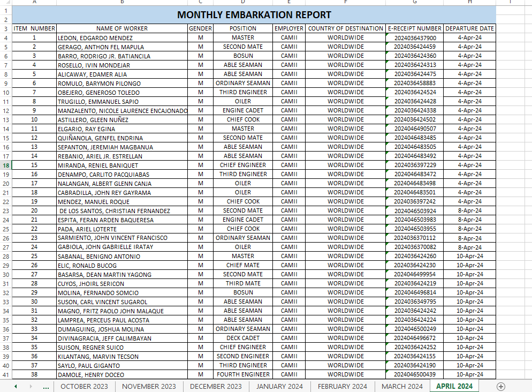
Task: Add a new sheet with the plus icon
Action: 501,386
